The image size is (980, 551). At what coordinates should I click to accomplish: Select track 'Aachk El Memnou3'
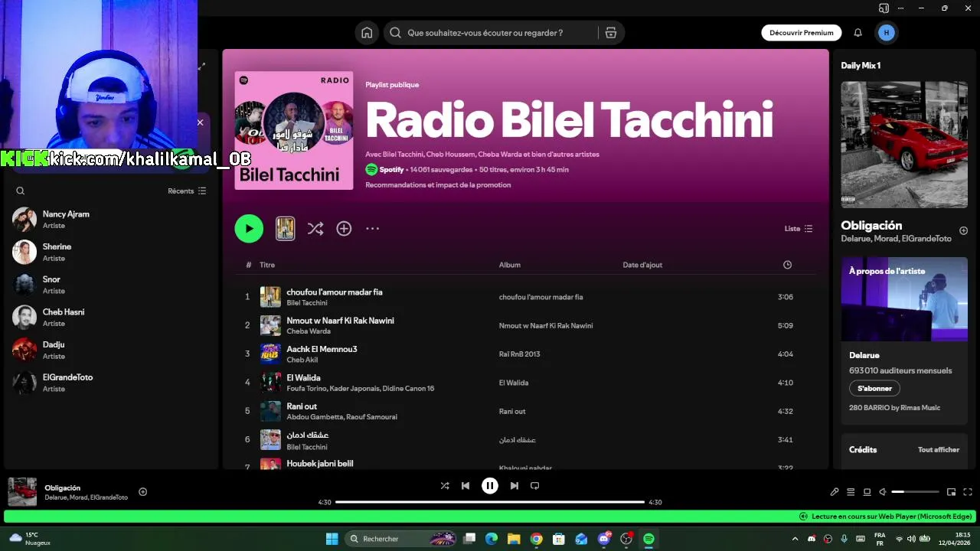322,349
